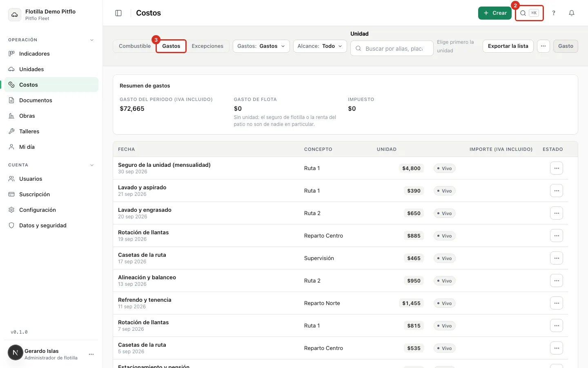Open Documentos in the sidebar
Screen dimensions: 588x368
point(51,100)
